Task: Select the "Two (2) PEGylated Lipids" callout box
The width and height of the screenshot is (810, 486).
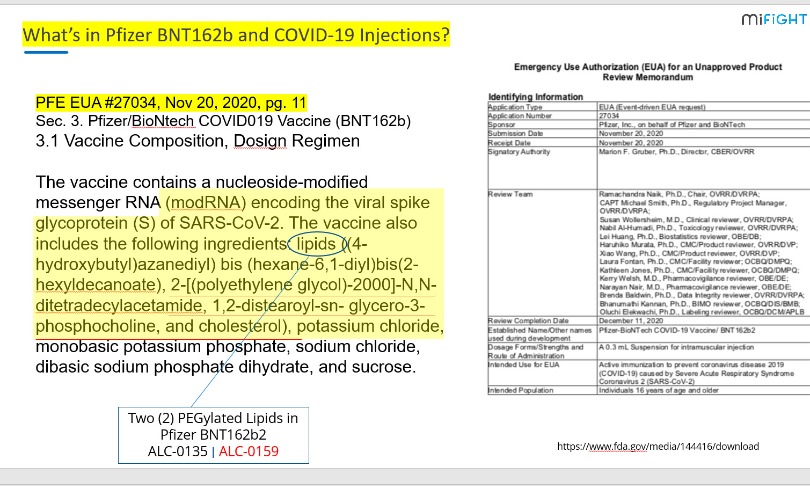Action: [212, 430]
